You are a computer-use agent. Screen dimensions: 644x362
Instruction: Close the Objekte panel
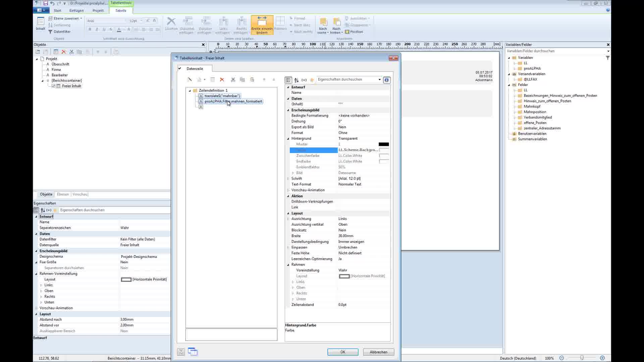pos(203,45)
